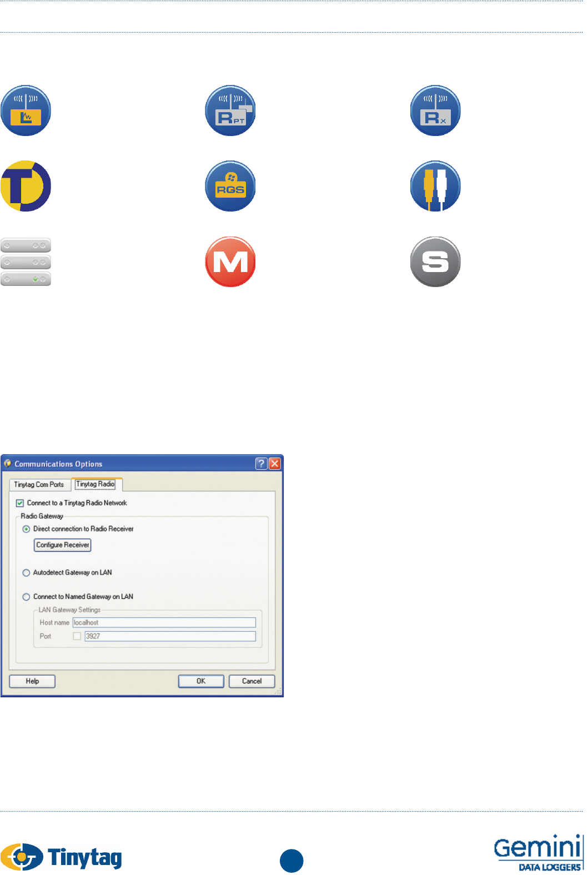Click the 'LAN Gateway Settings' label
588x875 pixels.
[x=69, y=610]
